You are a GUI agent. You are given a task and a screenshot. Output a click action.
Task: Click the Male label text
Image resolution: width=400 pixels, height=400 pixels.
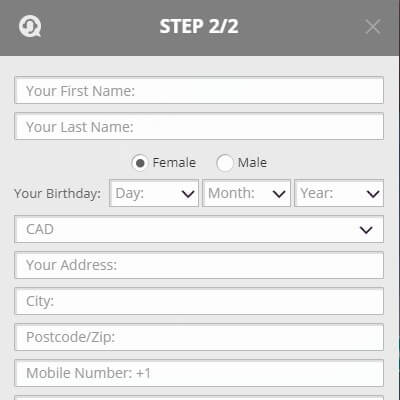click(252, 163)
